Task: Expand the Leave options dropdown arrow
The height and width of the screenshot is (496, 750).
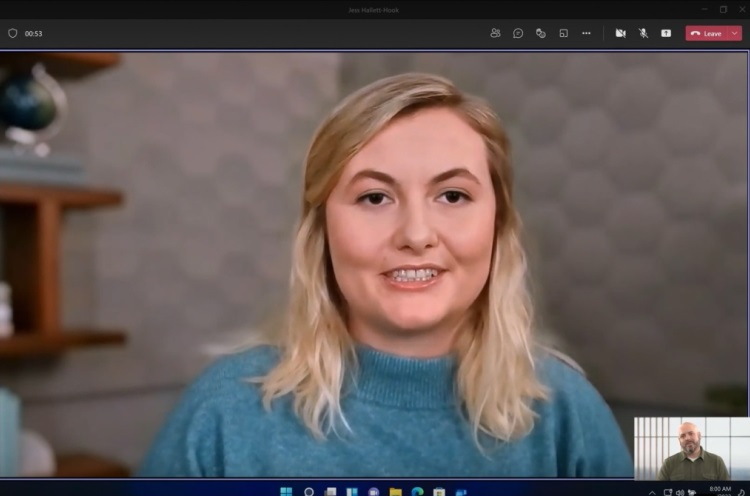Action: pyautogui.click(x=735, y=33)
